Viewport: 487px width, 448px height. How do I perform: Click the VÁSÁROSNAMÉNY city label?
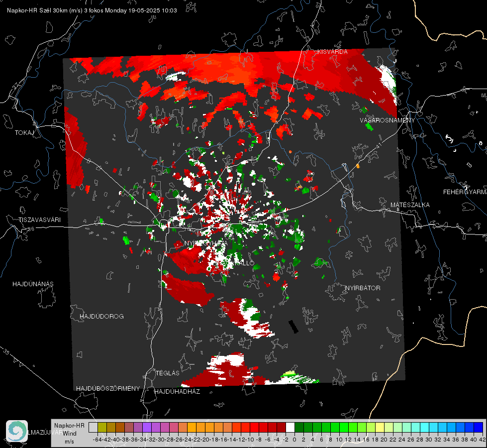(388, 120)
